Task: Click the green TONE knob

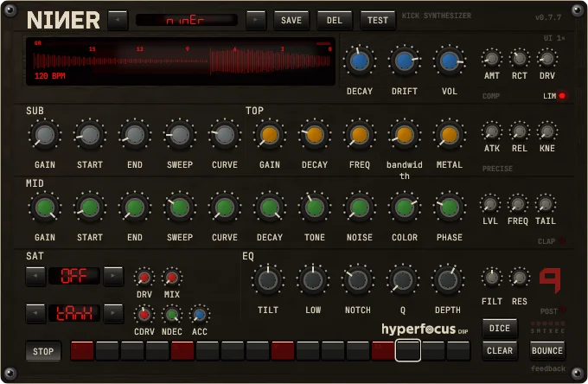Action: point(315,208)
